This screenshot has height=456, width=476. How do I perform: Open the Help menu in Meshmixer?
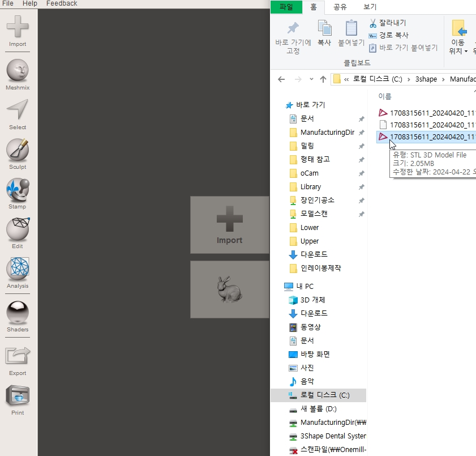point(30,3)
